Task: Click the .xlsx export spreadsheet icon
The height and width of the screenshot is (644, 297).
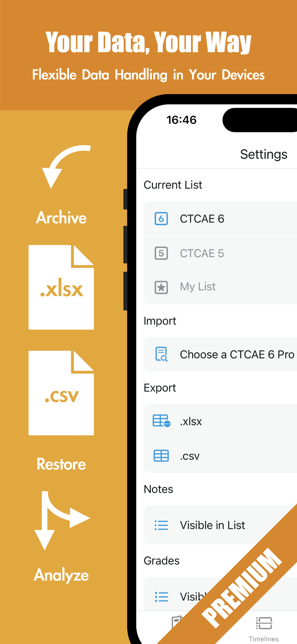Action: 161,421
